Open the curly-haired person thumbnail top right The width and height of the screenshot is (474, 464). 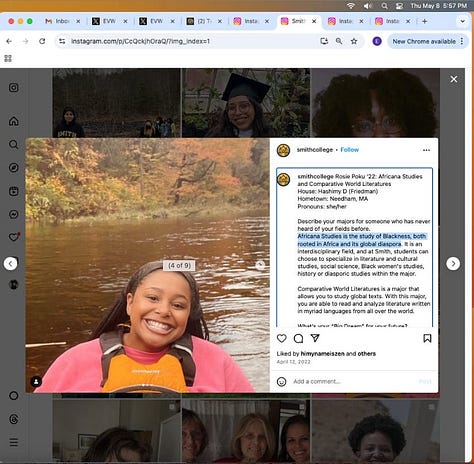pyautogui.click(x=375, y=103)
